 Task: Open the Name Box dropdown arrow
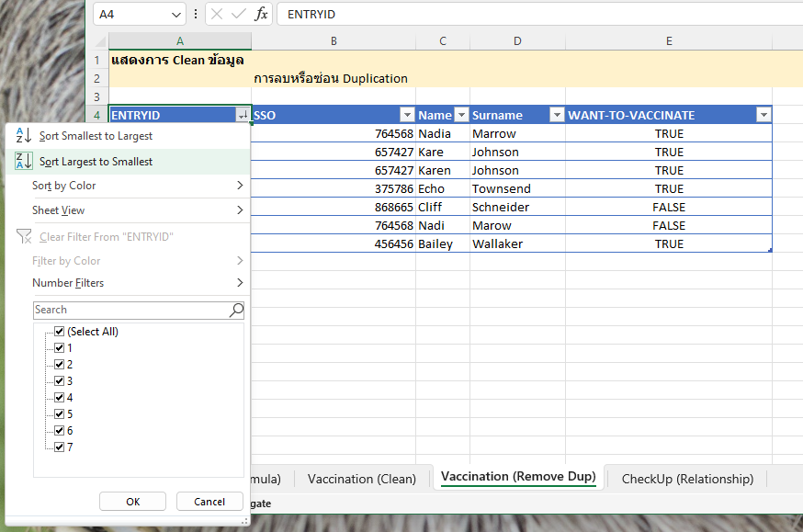pyautogui.click(x=175, y=15)
